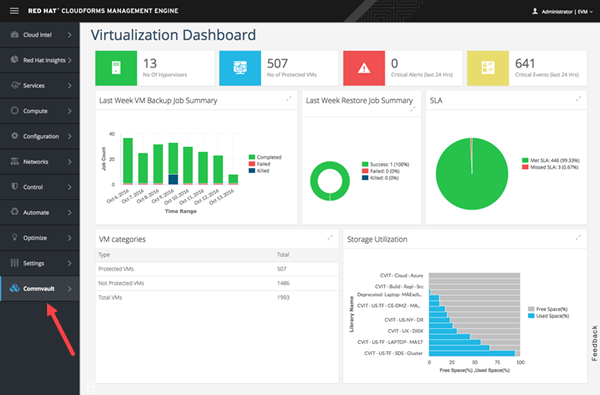Click the Control shield icon
Screen dimensions: 600x395
coord(15,186)
